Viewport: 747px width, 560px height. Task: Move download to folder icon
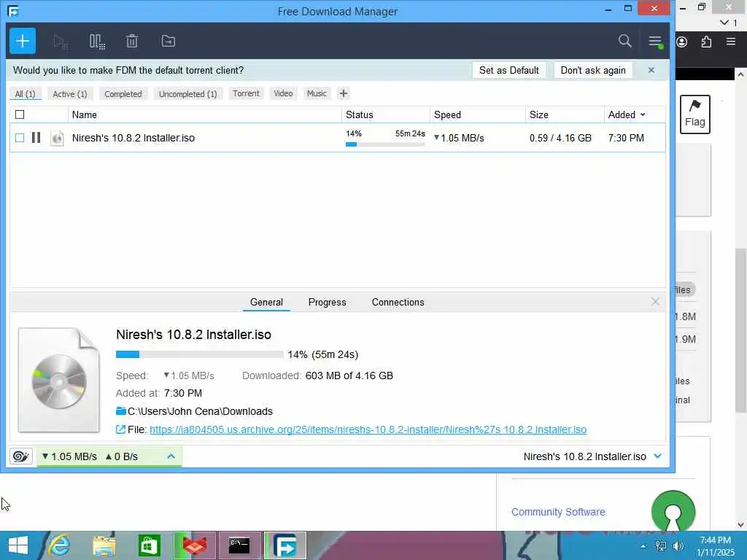pos(169,41)
